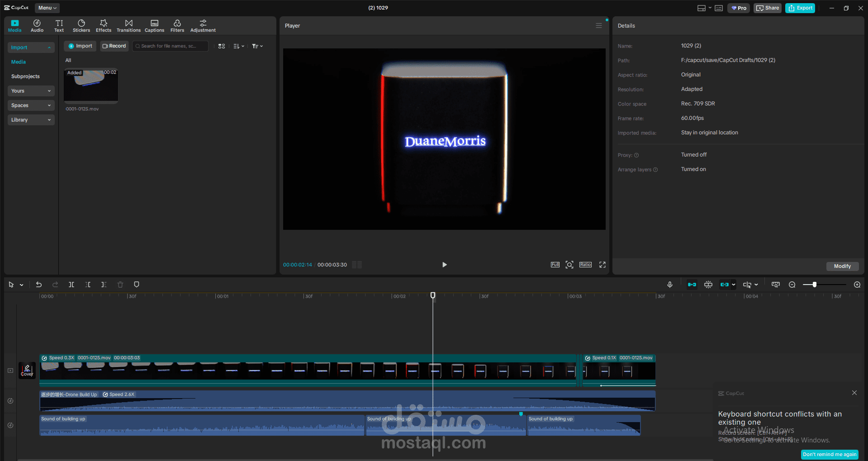Click the redo arrow in timeline toolbar
868x461 pixels.
pos(55,285)
